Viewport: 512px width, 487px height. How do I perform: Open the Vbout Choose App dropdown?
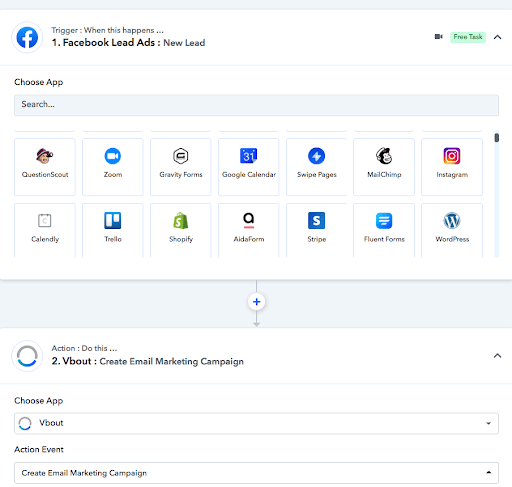[x=256, y=423]
